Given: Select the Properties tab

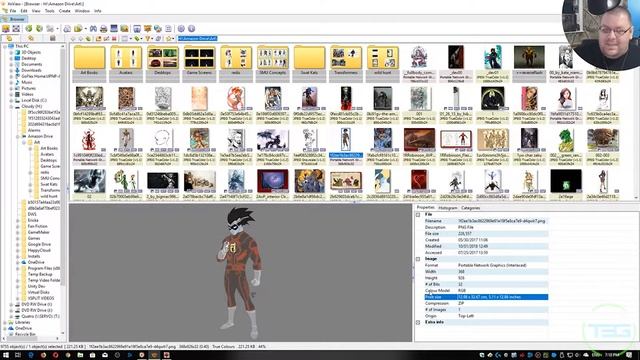Looking at the screenshot, I should (425, 208).
